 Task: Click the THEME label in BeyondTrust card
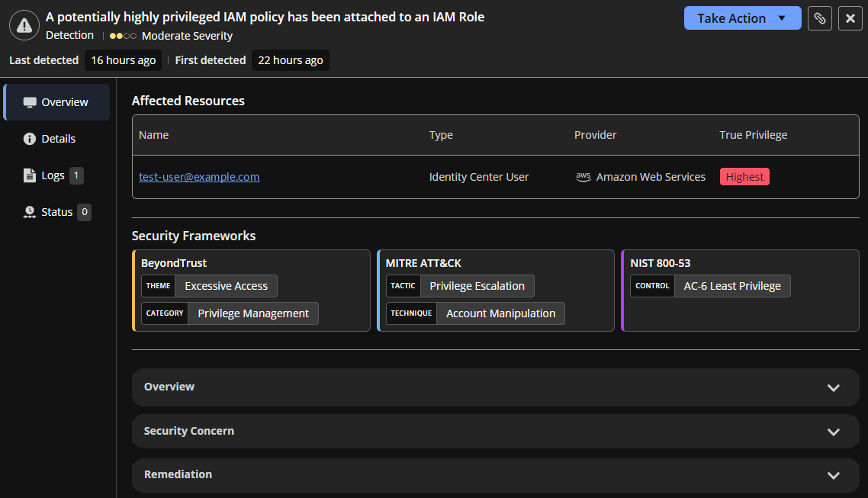coord(159,286)
